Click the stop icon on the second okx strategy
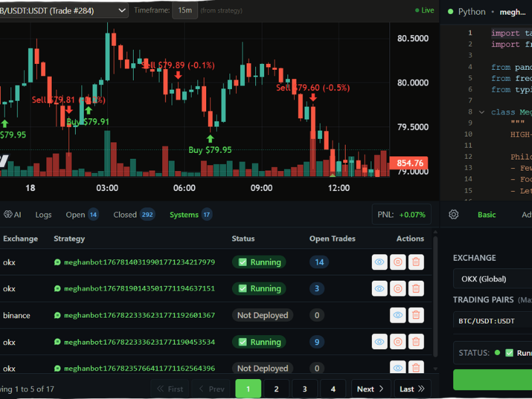532x399 pixels. pos(398,289)
